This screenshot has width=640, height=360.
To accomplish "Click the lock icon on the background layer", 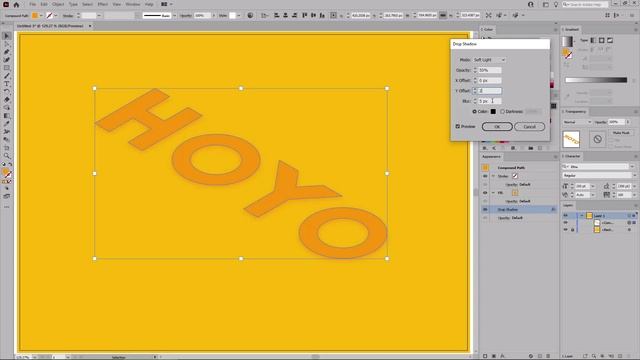I will point(573,230).
